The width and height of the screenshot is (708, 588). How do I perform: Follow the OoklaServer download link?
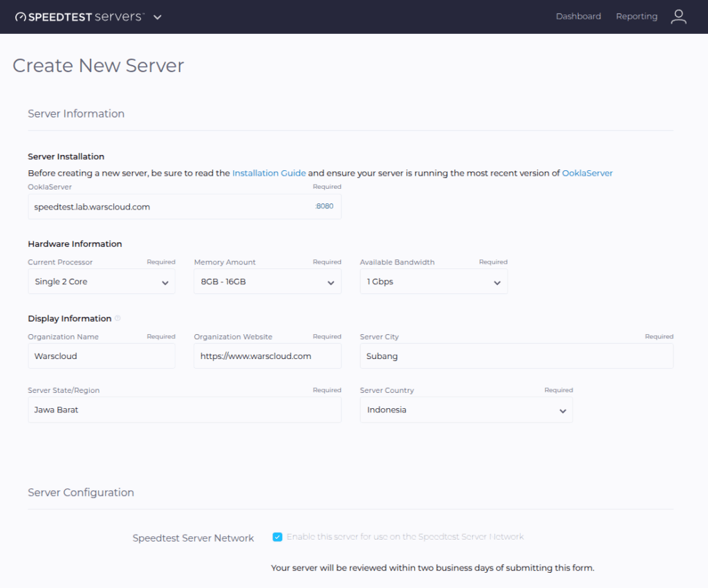[x=587, y=173]
